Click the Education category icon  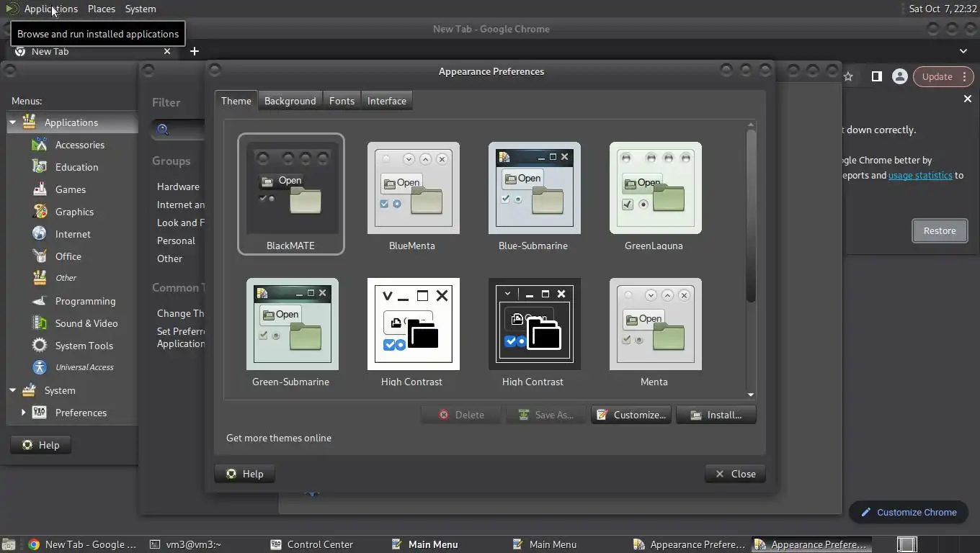tap(40, 167)
